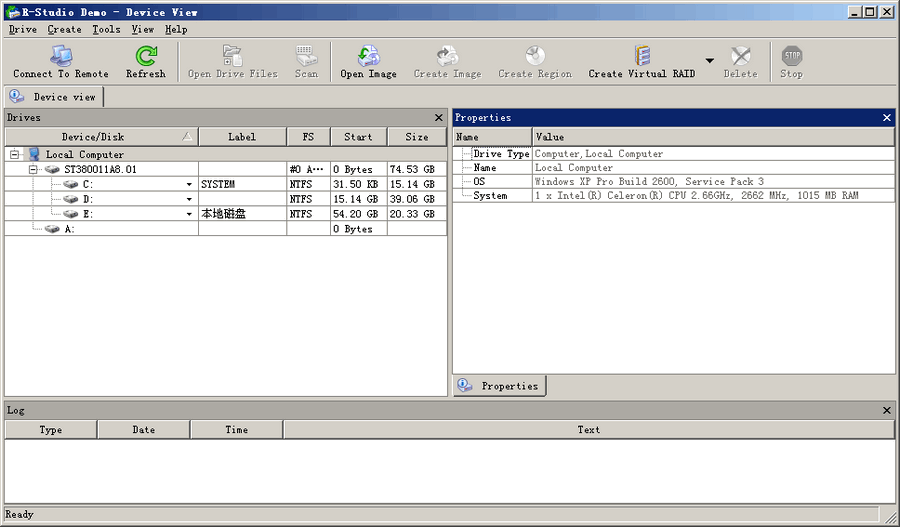Select the Properties tab below the properties panel
This screenshot has width=900, height=527.
click(500, 386)
